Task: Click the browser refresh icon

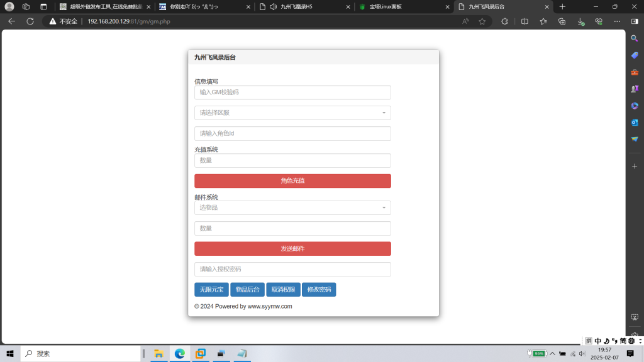Action: pos(30,21)
